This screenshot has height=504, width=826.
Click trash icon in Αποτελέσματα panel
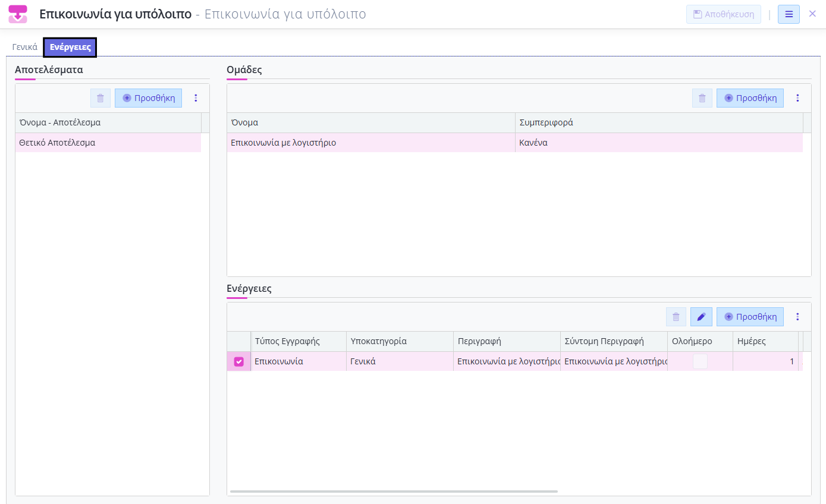100,98
